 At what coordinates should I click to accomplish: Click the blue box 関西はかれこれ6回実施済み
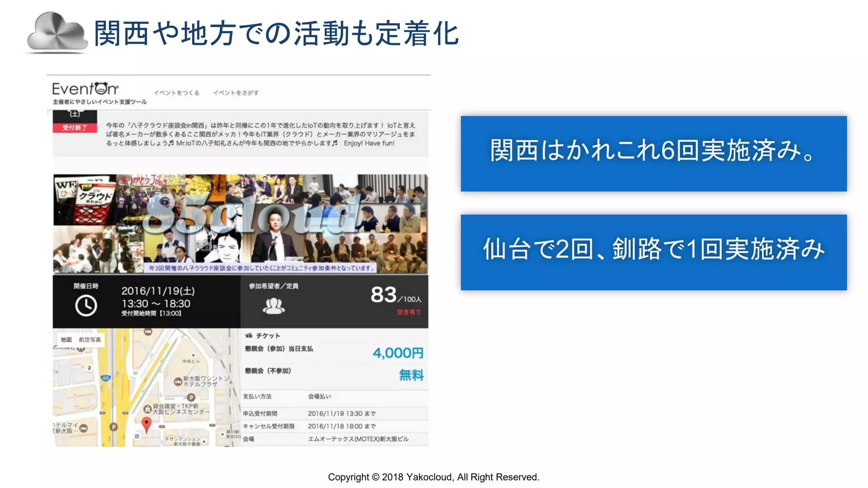click(x=654, y=153)
